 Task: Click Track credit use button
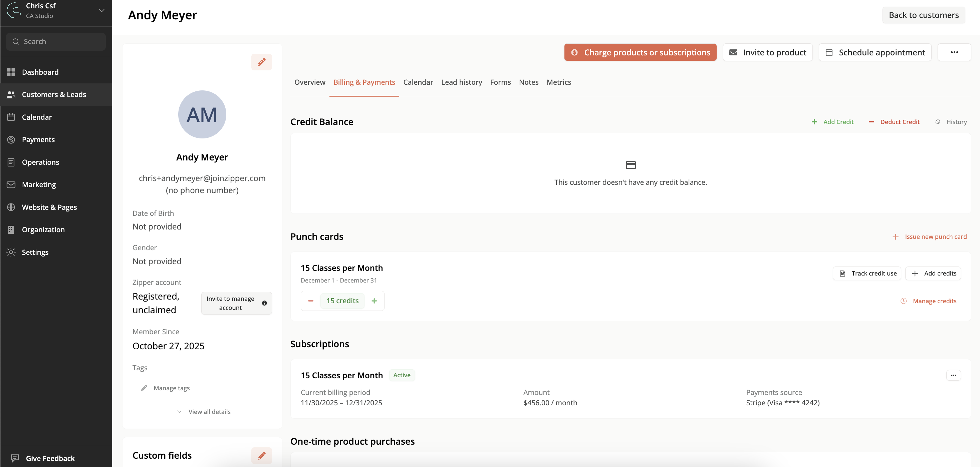pyautogui.click(x=867, y=274)
